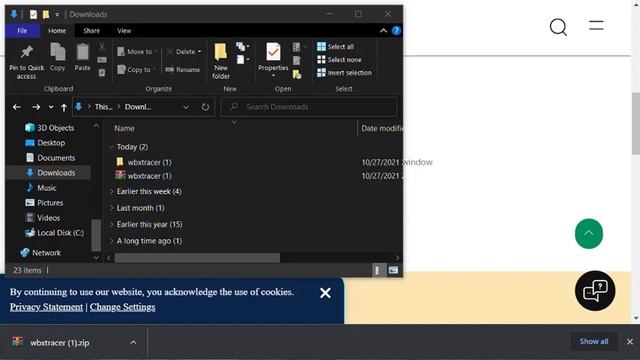This screenshot has height=360, width=640.
Task: Click the Open ribbon icon
Action: point(298,47)
